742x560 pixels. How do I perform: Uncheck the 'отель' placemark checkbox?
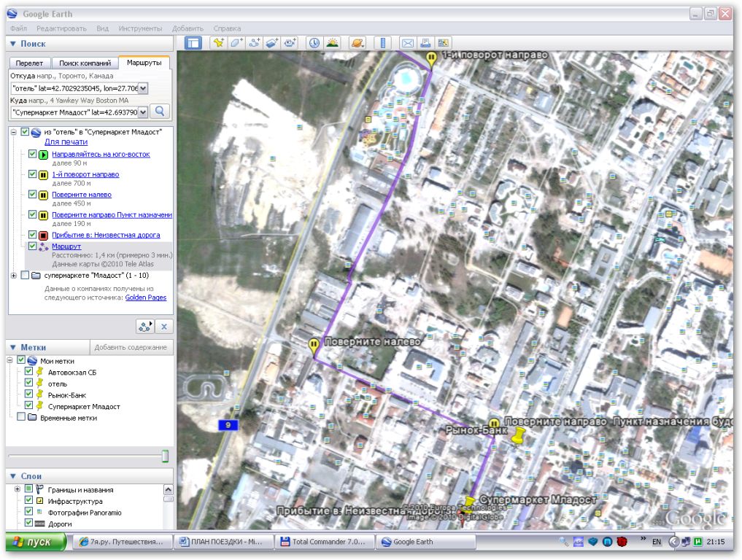pyautogui.click(x=29, y=383)
